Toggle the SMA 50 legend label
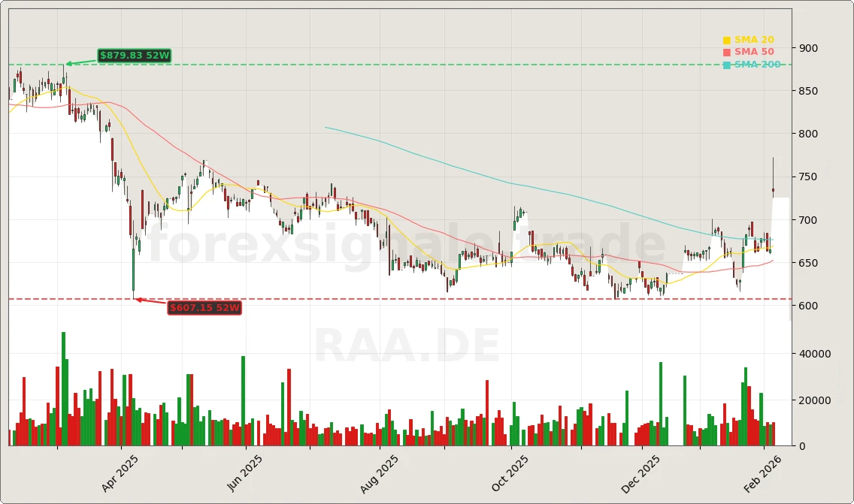Screen dimensions: 854x504 [x=754, y=52]
